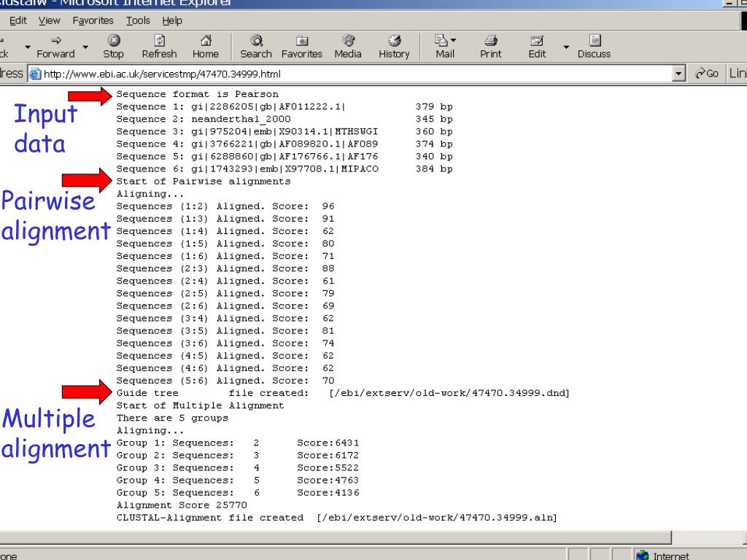Screen dimensions: 747x560
Task: Click the Forward navigation button
Action: 55,47
